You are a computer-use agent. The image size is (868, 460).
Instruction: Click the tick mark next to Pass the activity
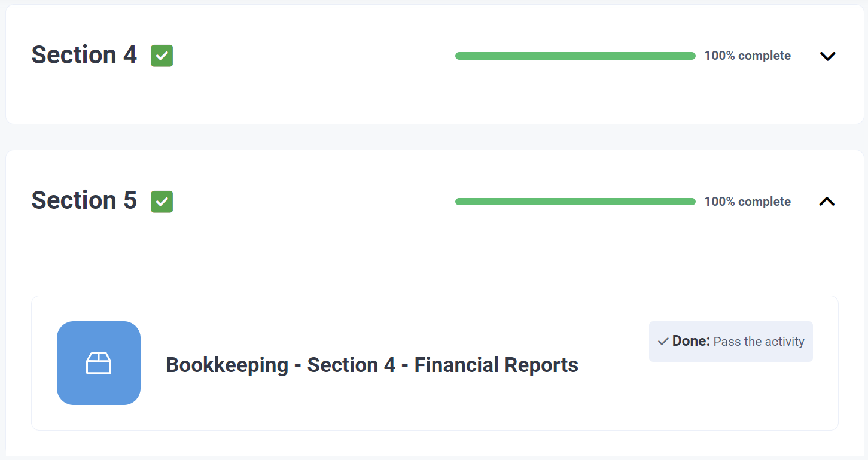[x=662, y=341]
